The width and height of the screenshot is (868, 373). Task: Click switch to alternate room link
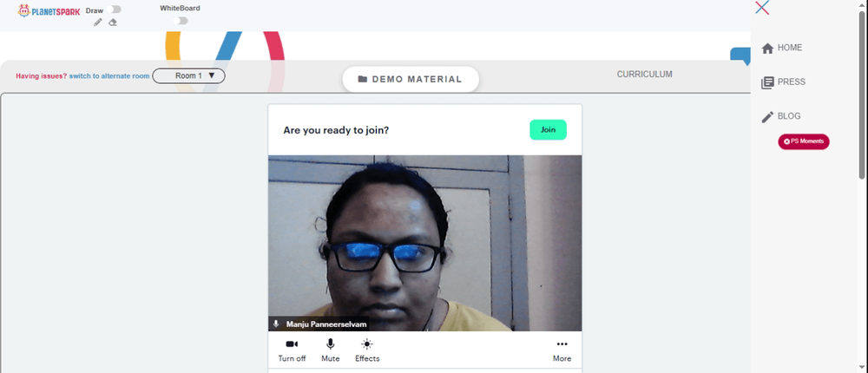click(x=109, y=75)
